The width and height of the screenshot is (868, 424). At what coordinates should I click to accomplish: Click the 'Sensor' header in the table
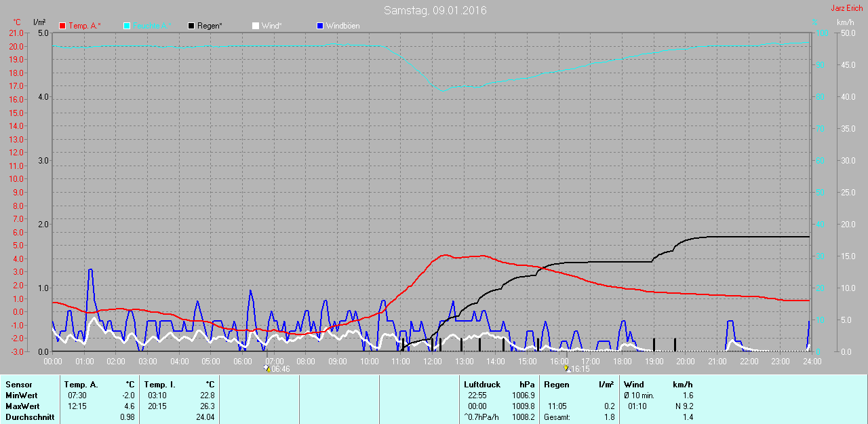coord(18,385)
